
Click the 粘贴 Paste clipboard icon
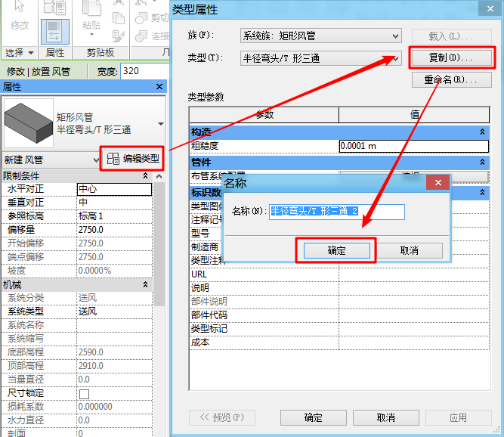tap(91, 8)
